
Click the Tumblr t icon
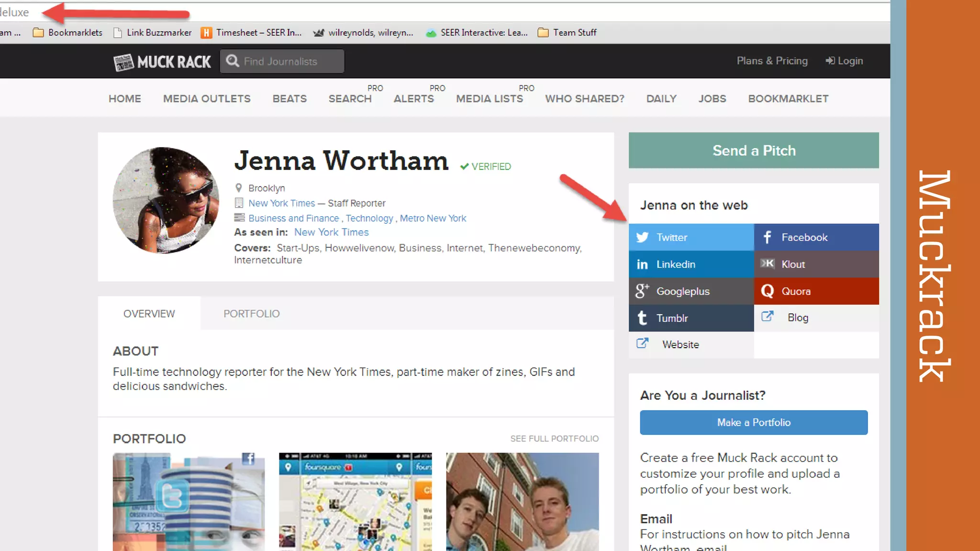point(642,318)
